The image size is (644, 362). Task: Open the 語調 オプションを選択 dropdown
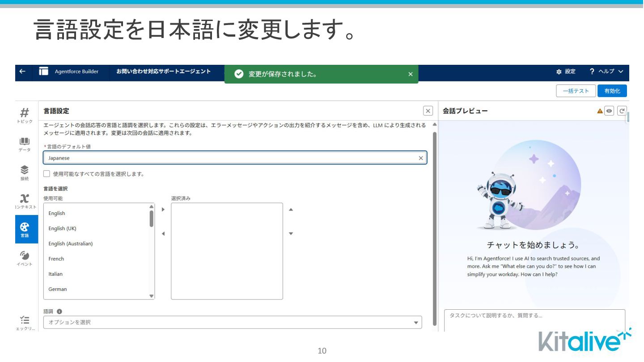coord(233,322)
